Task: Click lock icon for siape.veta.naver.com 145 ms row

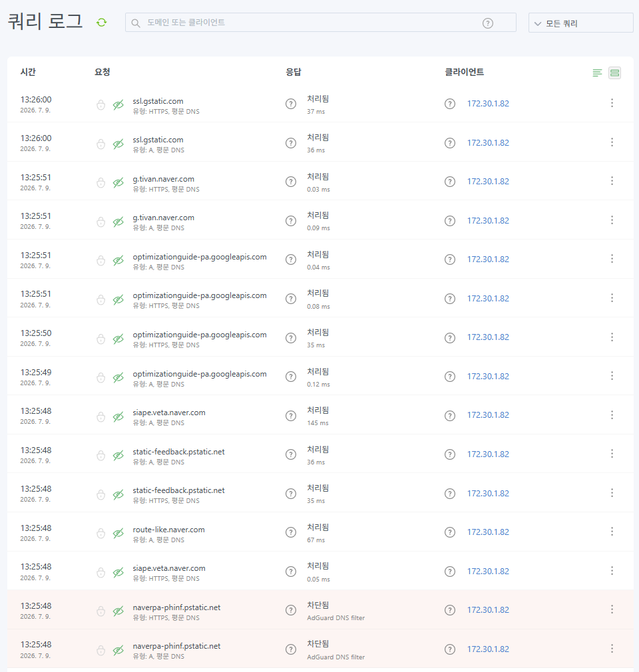Action: click(x=101, y=417)
